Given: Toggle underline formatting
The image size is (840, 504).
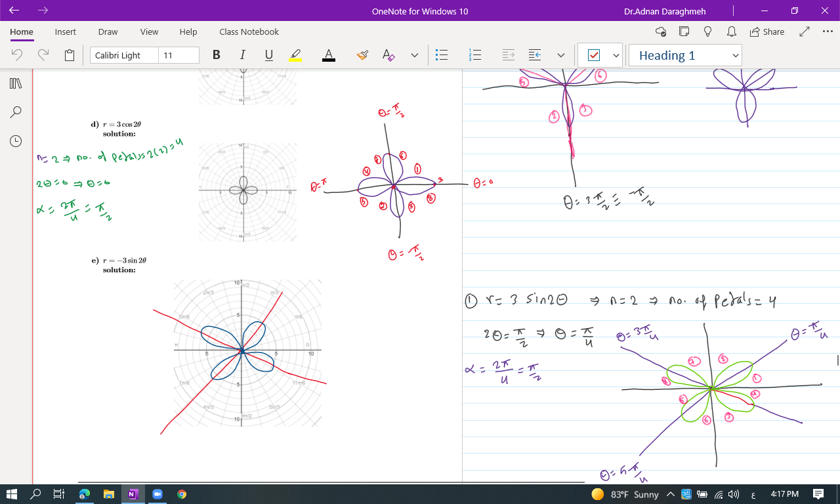Looking at the screenshot, I should coord(269,55).
